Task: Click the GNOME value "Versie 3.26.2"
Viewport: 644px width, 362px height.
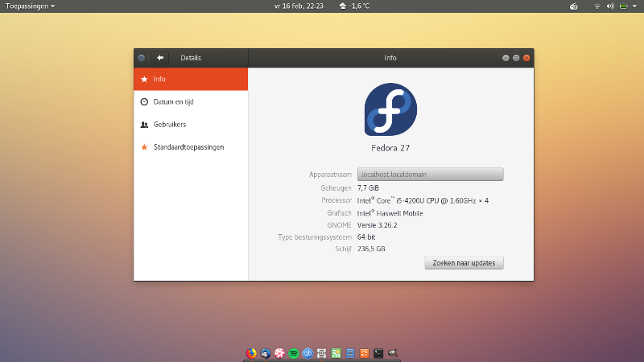Action: (x=377, y=225)
